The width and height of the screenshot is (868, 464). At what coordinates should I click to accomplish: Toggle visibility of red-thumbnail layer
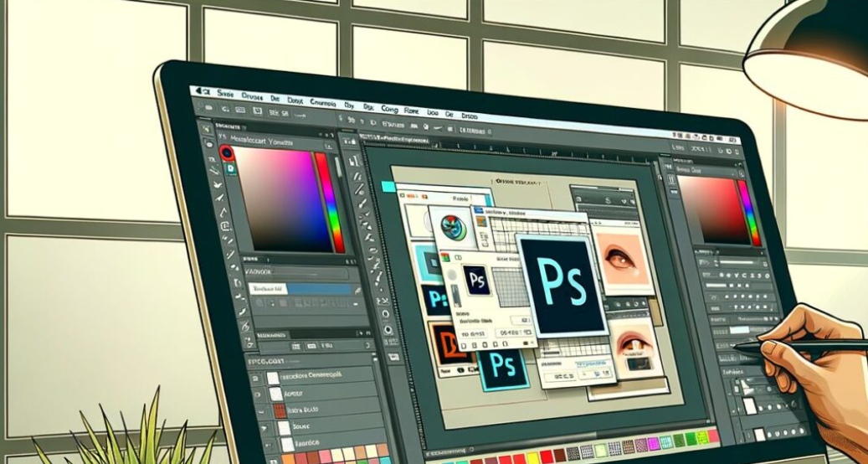tap(259, 412)
